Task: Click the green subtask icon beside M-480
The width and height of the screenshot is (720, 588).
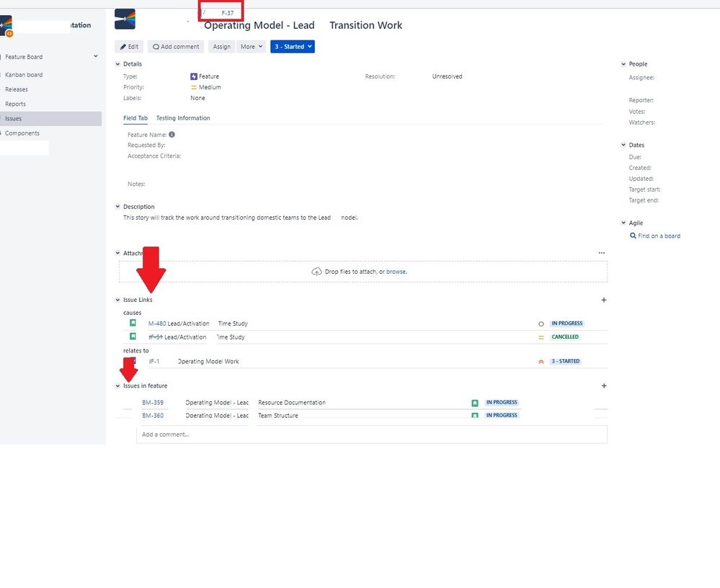Action: 133,323
